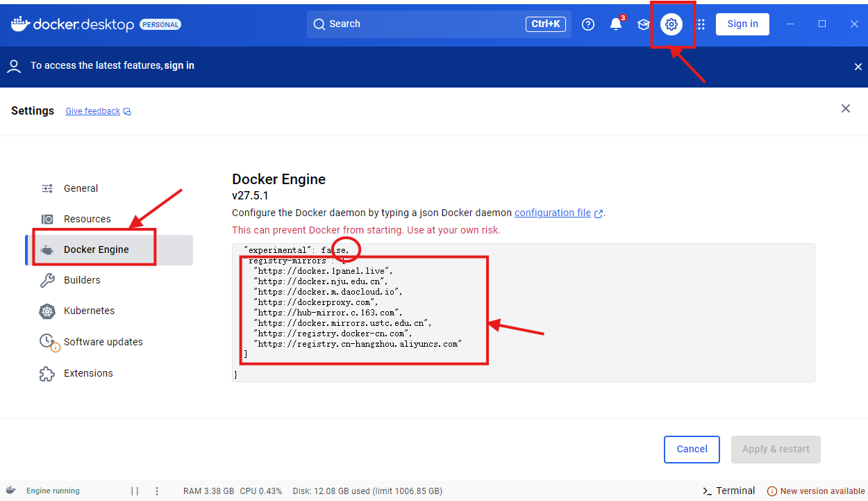Click the "https://registry.cn-hangzhou.aliyuncs.com" line

(x=358, y=344)
